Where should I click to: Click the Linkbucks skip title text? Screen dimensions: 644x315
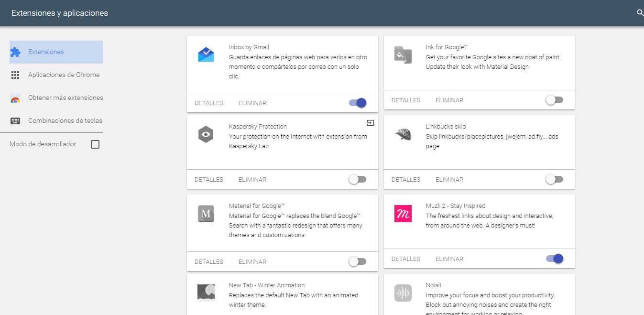point(446,126)
